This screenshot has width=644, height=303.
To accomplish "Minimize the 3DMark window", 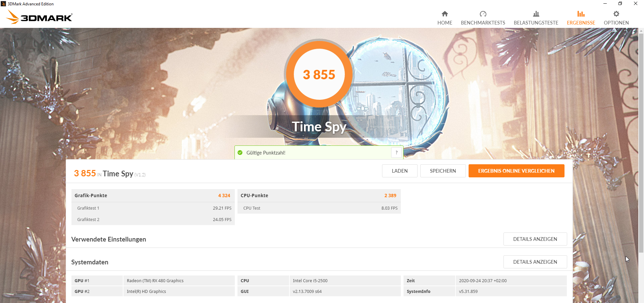I will coord(605,4).
